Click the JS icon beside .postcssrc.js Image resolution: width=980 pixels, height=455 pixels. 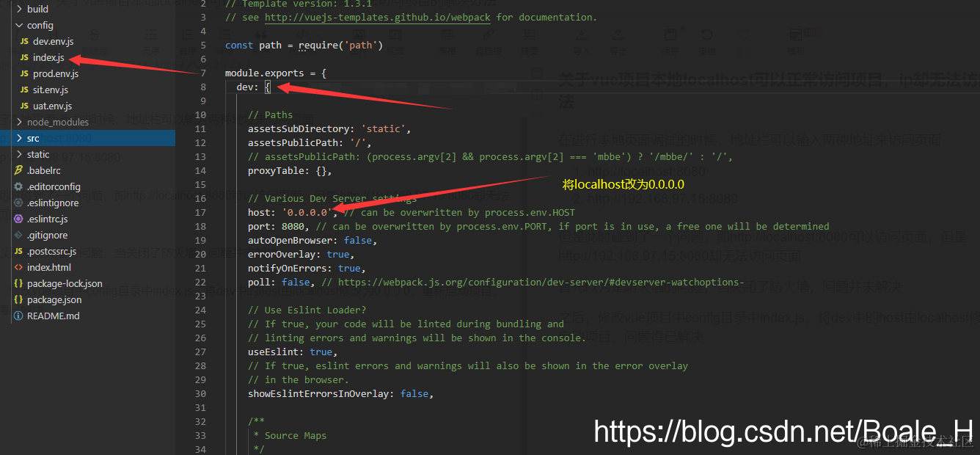point(19,252)
